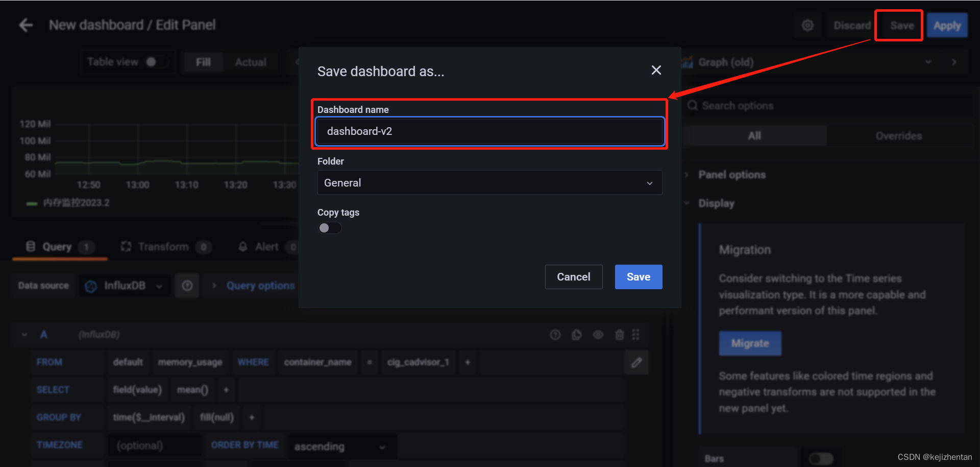Select Actual view mode
The width and height of the screenshot is (980, 467).
tap(251, 62)
